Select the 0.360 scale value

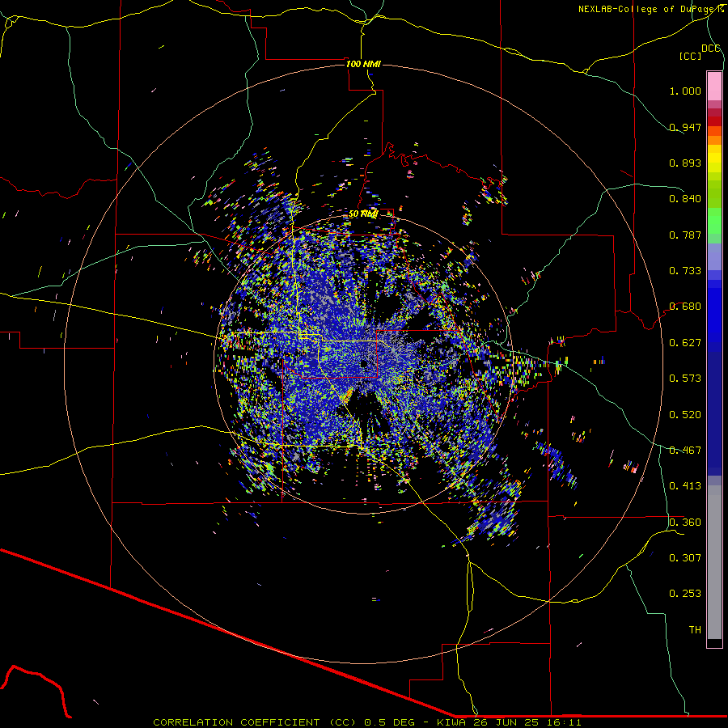[685, 523]
